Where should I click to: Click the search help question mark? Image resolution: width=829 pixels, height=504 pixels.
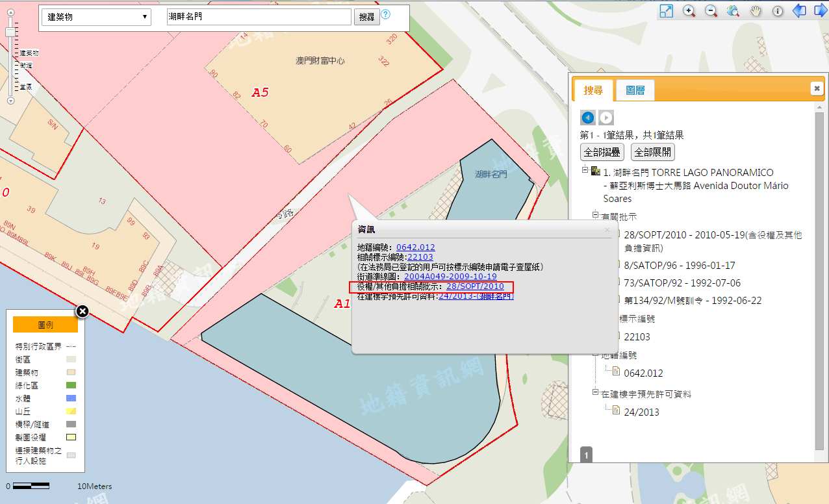pyautogui.click(x=386, y=15)
